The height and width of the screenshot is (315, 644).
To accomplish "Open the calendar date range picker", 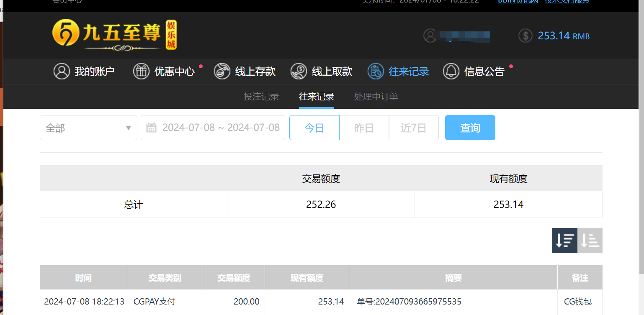I will (x=151, y=128).
